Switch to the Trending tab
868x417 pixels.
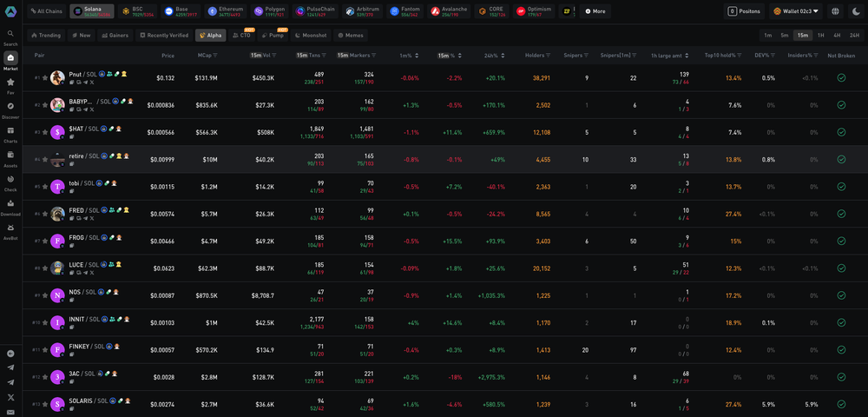point(46,36)
